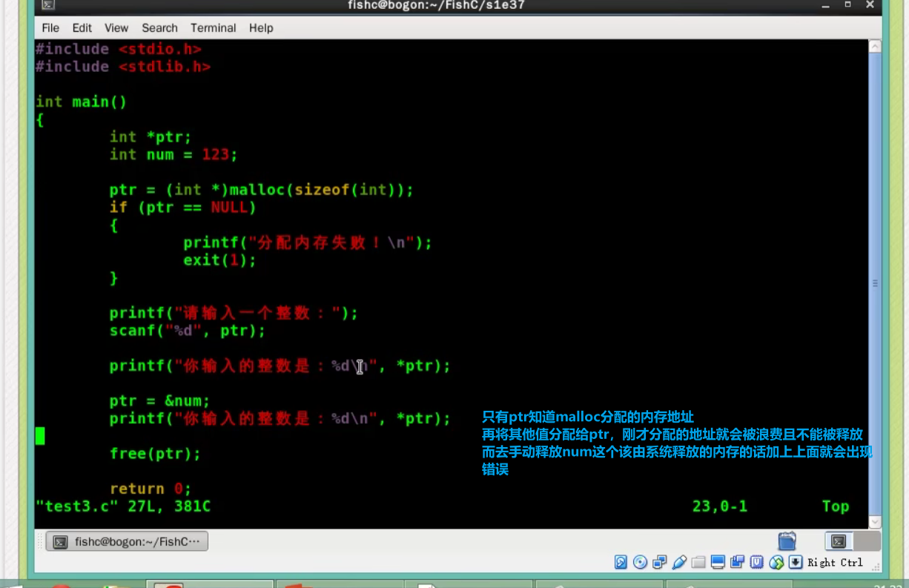Open the File menu in the terminal
Image resolution: width=909 pixels, height=588 pixels.
50,28
